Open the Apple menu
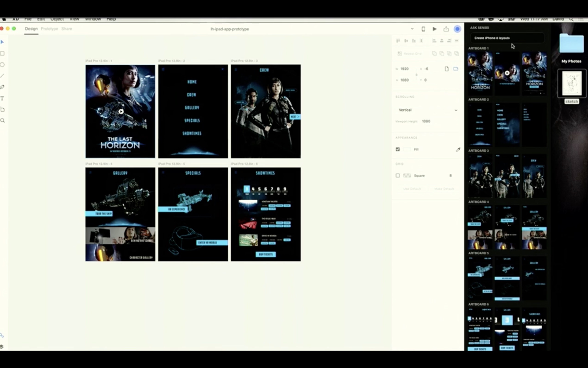This screenshot has height=368, width=588. tap(4, 19)
